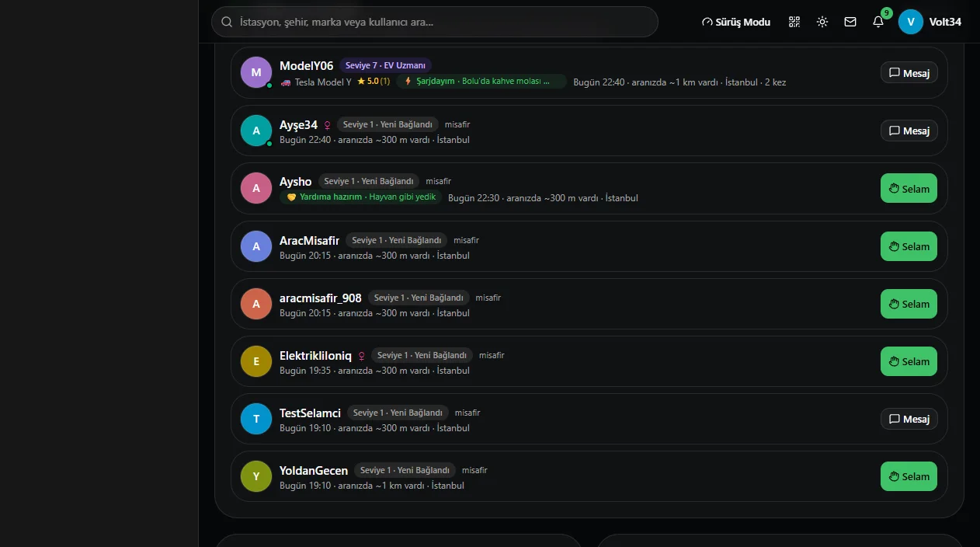Wave Selam to Aysho
This screenshot has height=547, width=980.
(x=909, y=188)
